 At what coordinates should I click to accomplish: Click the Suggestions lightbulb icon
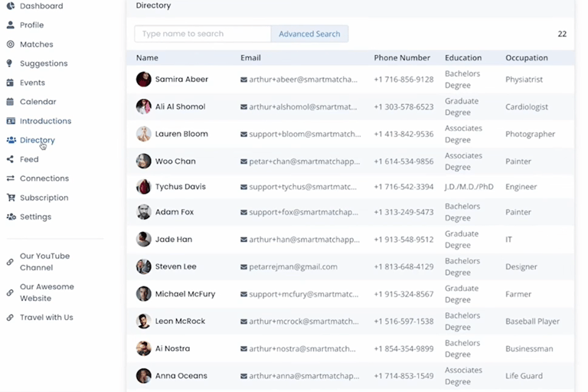point(10,64)
